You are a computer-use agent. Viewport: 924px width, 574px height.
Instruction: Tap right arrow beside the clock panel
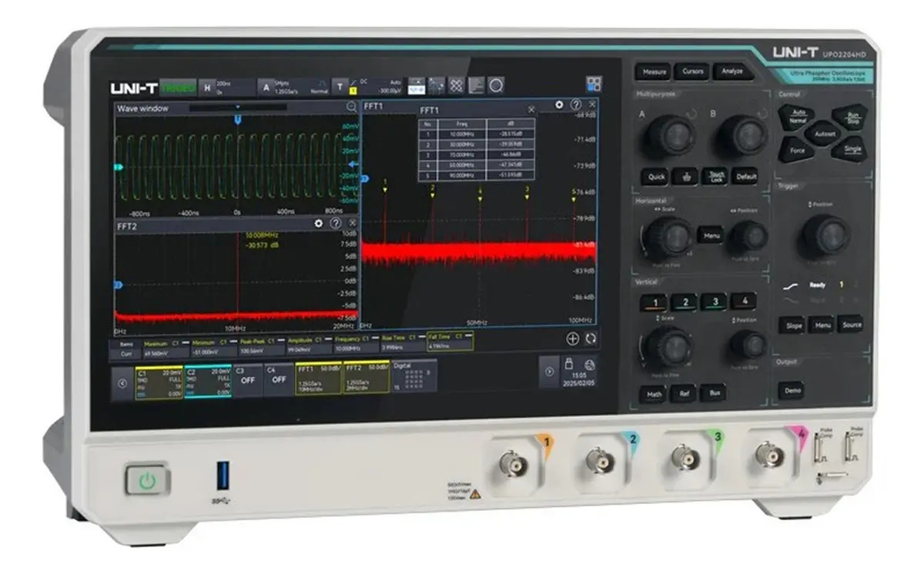549,372
